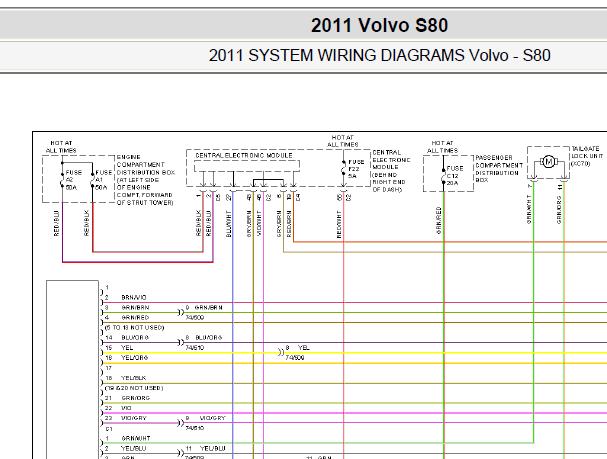Screen dimensions: 607x459
Task: Click the "8 YEL" splice label
Action: point(297,348)
